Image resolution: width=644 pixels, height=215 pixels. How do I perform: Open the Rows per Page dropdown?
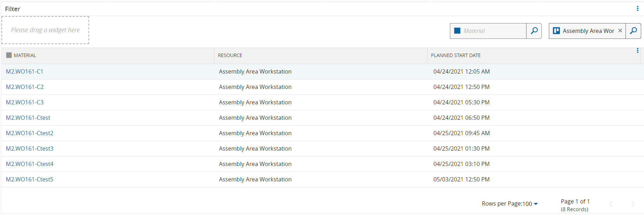[x=510, y=204]
